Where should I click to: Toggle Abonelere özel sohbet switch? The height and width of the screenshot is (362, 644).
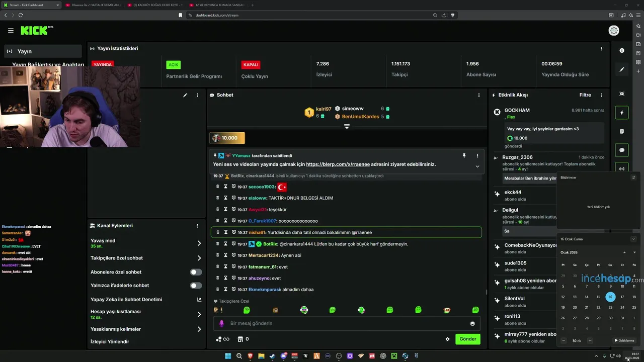click(x=196, y=272)
